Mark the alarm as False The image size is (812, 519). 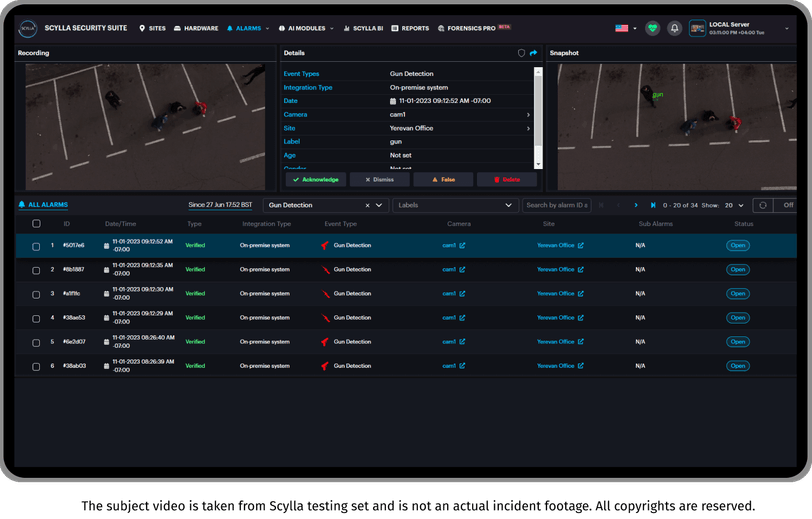coord(443,179)
